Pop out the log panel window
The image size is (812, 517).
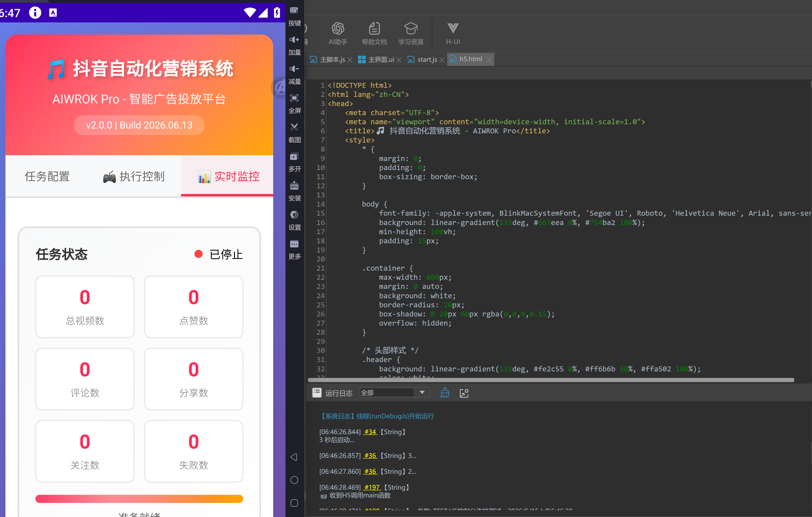click(x=464, y=393)
